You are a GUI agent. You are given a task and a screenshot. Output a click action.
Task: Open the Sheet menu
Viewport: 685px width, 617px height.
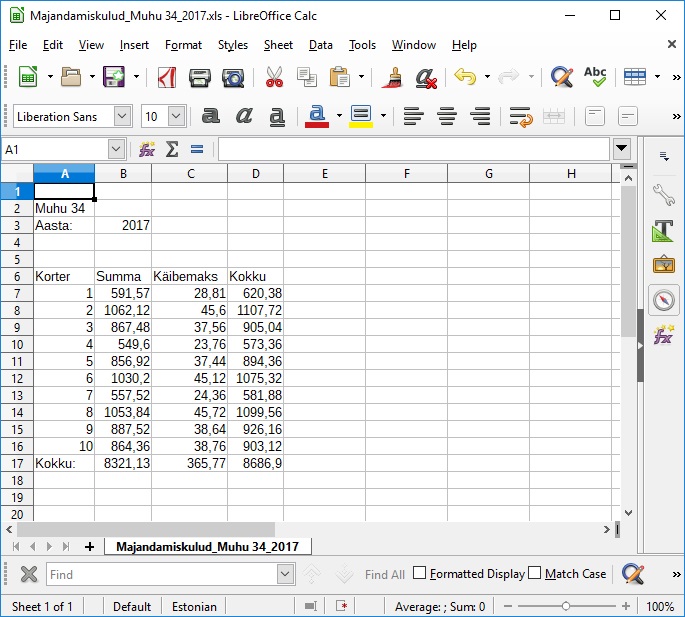(x=278, y=45)
